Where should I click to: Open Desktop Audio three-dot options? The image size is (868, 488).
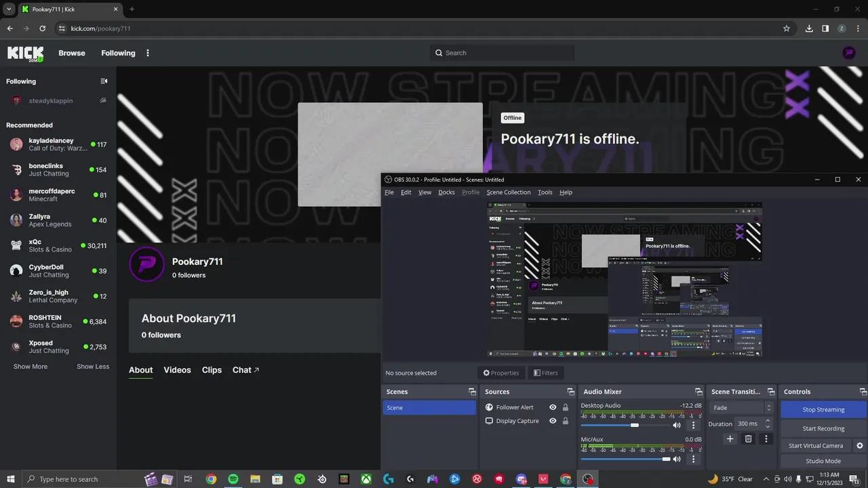tap(693, 425)
